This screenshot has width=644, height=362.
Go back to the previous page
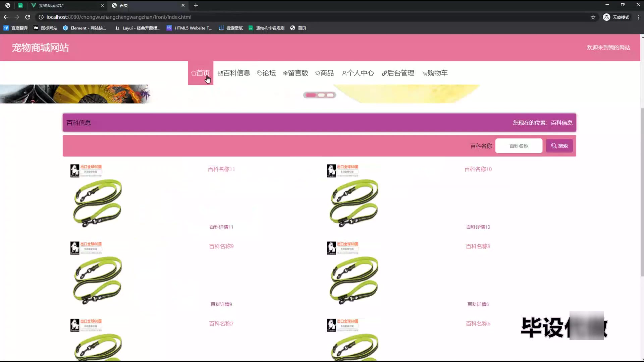tap(6, 17)
